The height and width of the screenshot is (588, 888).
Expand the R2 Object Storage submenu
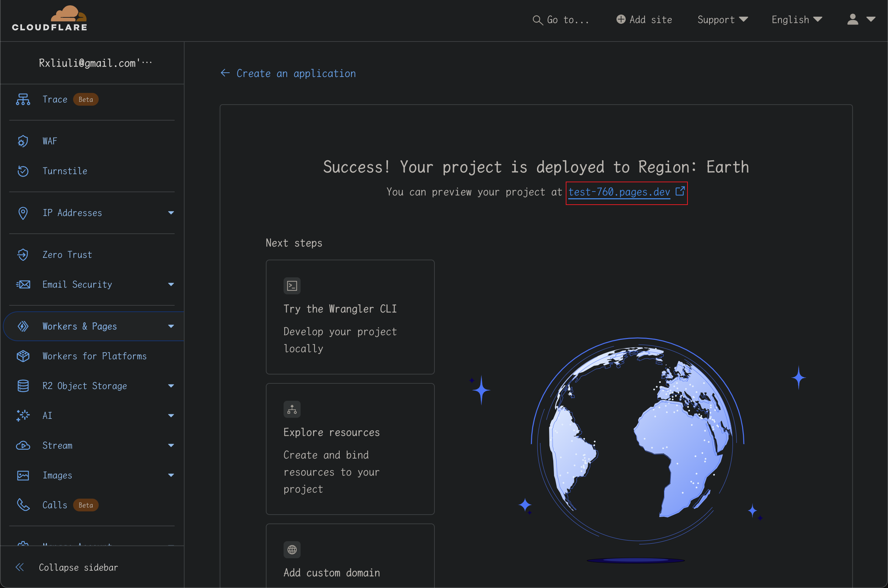point(171,386)
